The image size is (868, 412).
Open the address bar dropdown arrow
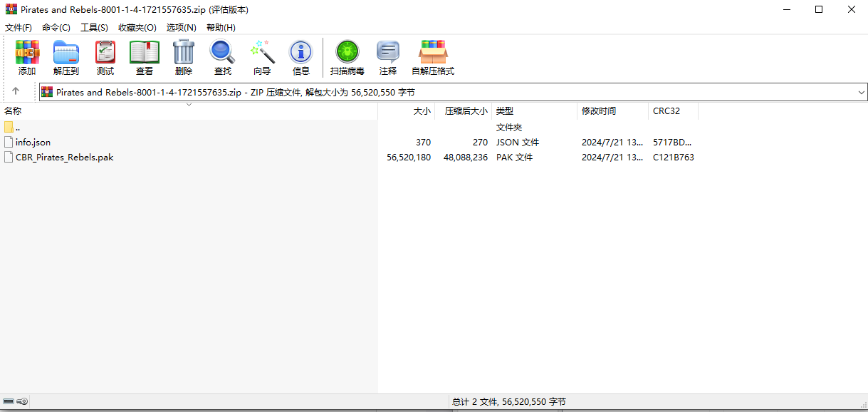point(861,93)
